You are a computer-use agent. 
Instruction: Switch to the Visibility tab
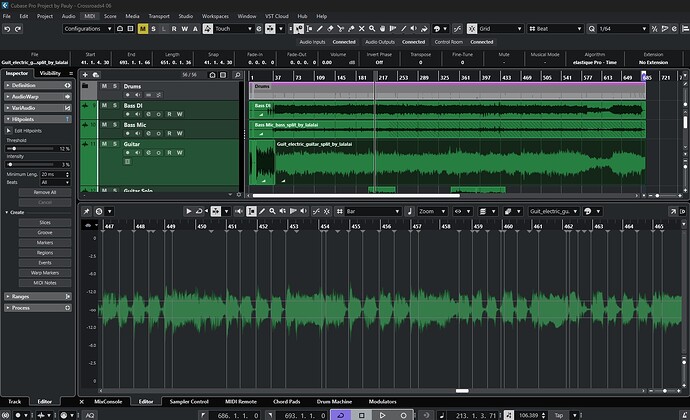pos(50,74)
